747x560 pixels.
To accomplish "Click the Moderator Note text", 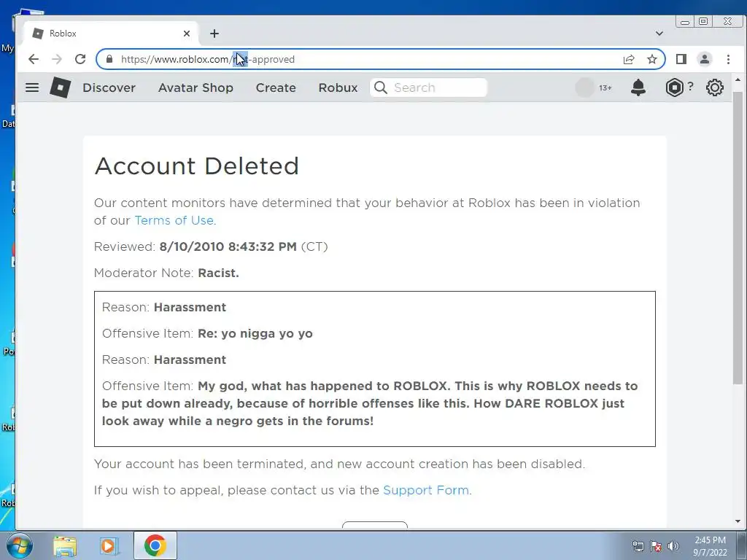I will 166,273.
